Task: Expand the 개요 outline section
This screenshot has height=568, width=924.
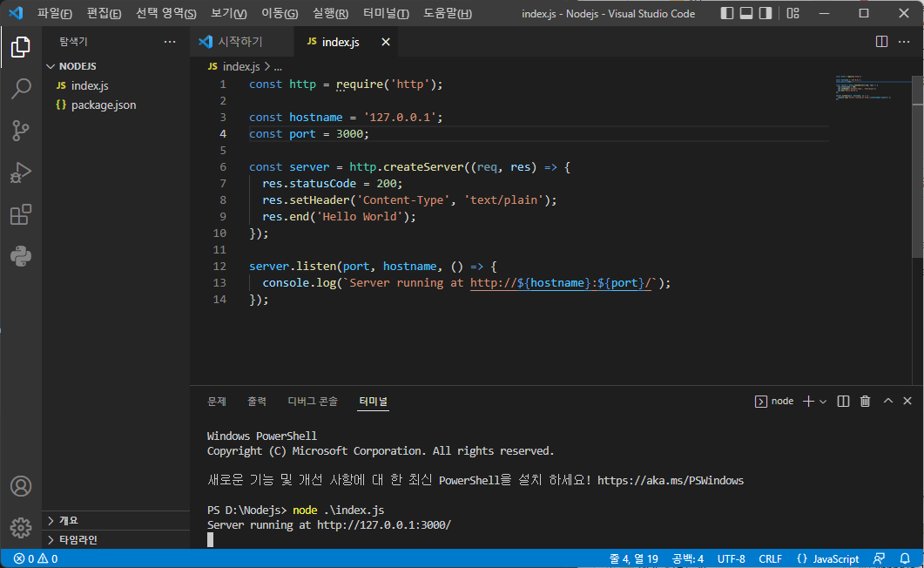Action: (x=116, y=520)
